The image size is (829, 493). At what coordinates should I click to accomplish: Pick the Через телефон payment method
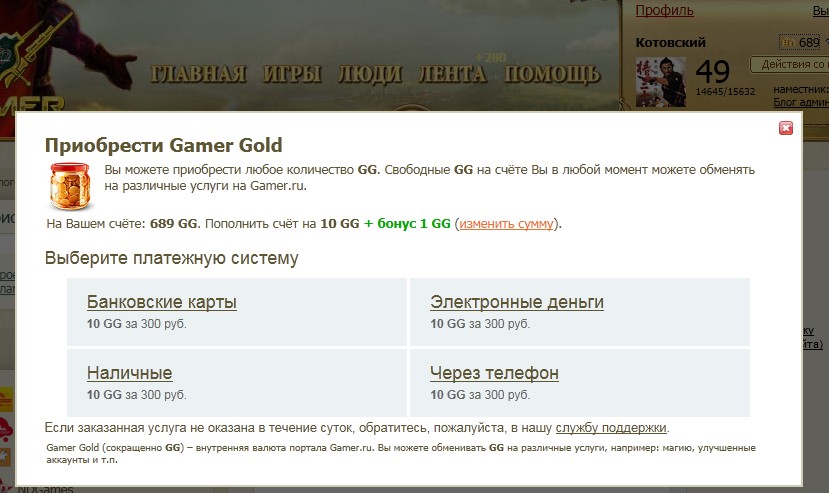(494, 373)
